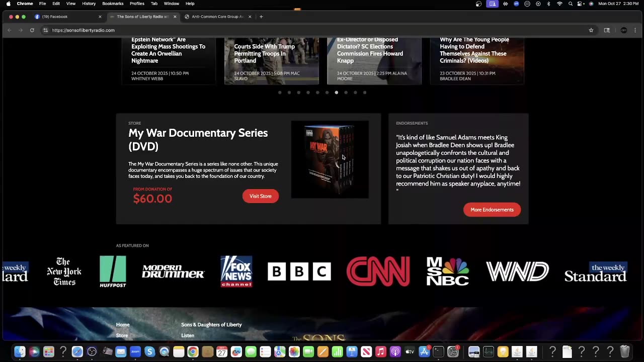Select the highlighted active carousel dot
Image resolution: width=644 pixels, height=362 pixels.
click(x=337, y=93)
